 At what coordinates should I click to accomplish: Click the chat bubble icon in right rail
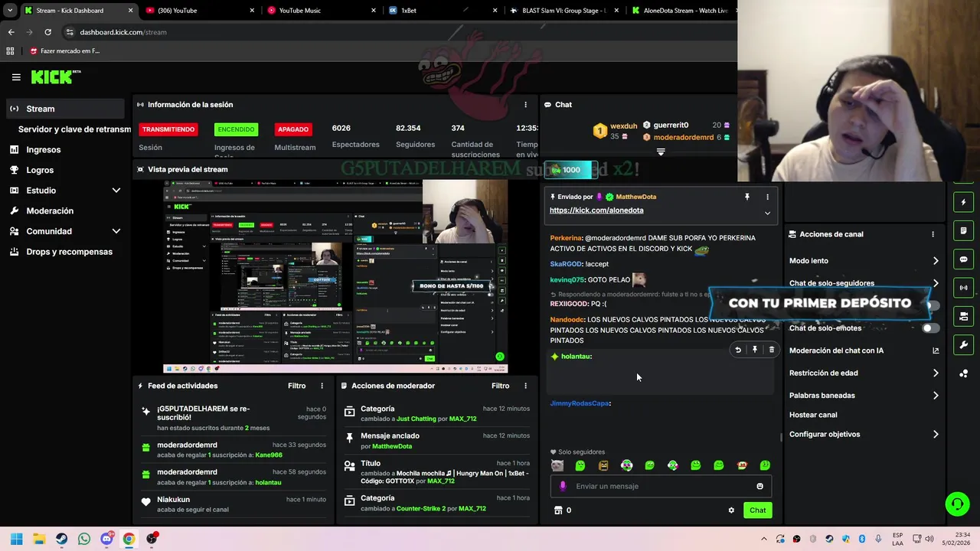tap(963, 259)
